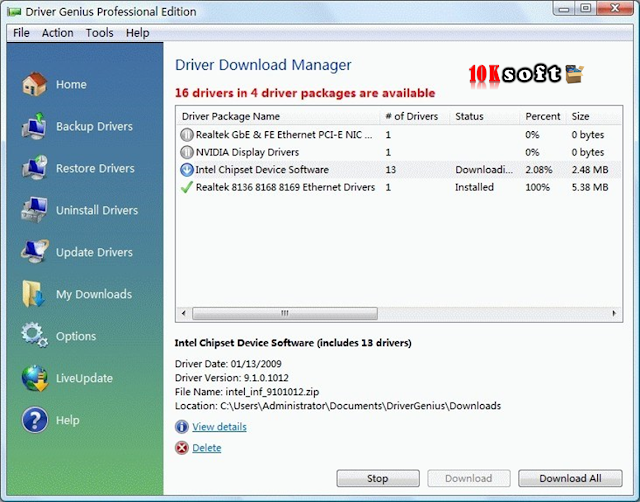Click the Restore Drivers clock icon
The width and height of the screenshot is (640, 502).
(34, 168)
